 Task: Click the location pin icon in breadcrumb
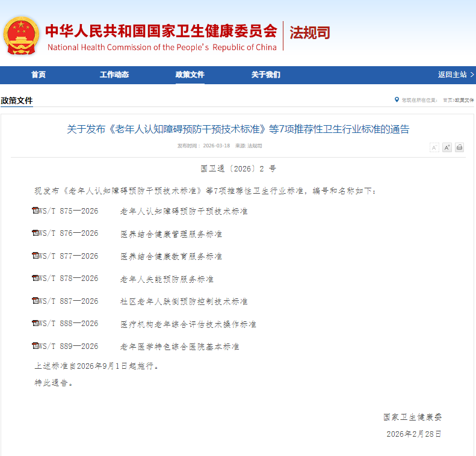[x=397, y=100]
